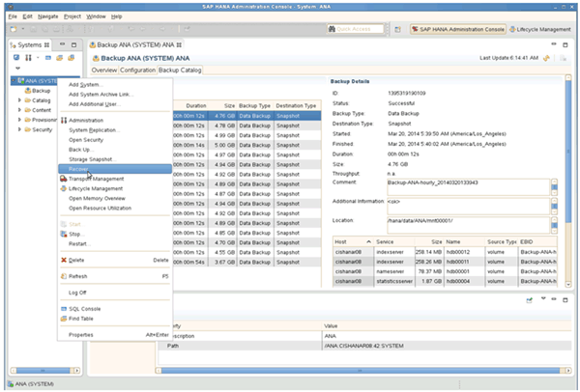
Task: Click the Transport Management truck icon
Action: (63, 179)
